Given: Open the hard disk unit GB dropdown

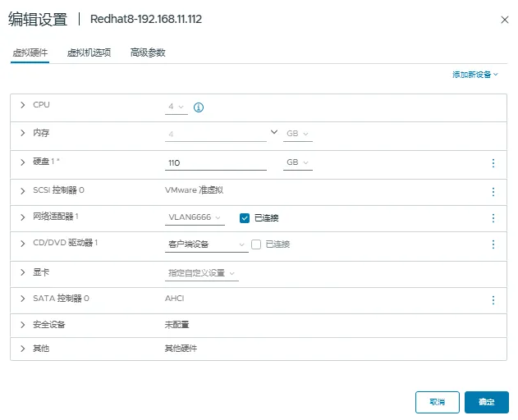Looking at the screenshot, I should coord(298,162).
